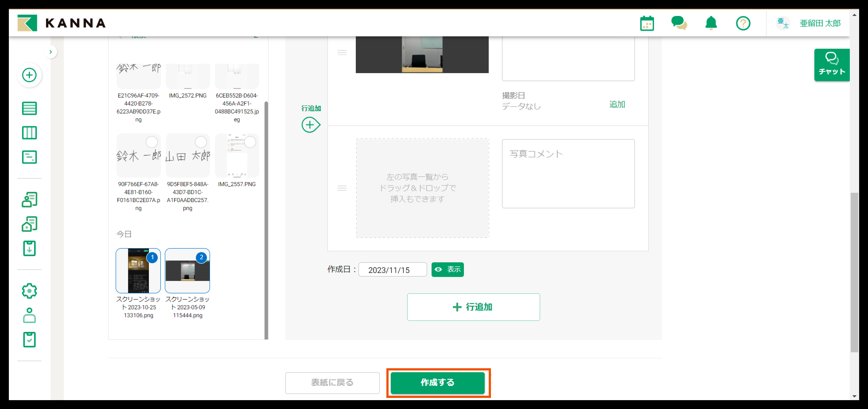Image resolution: width=868 pixels, height=409 pixels.
Task: Deselect the photo numbered 2
Action: point(201,257)
